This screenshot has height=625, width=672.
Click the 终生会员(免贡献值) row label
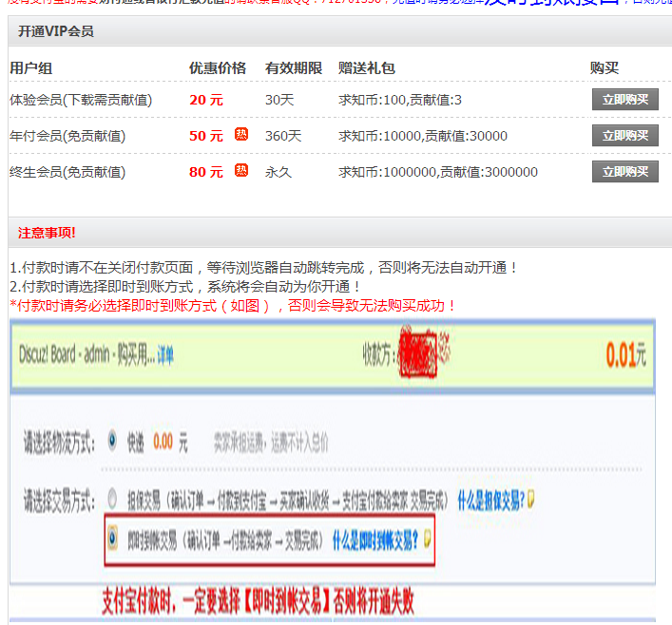coord(67,172)
